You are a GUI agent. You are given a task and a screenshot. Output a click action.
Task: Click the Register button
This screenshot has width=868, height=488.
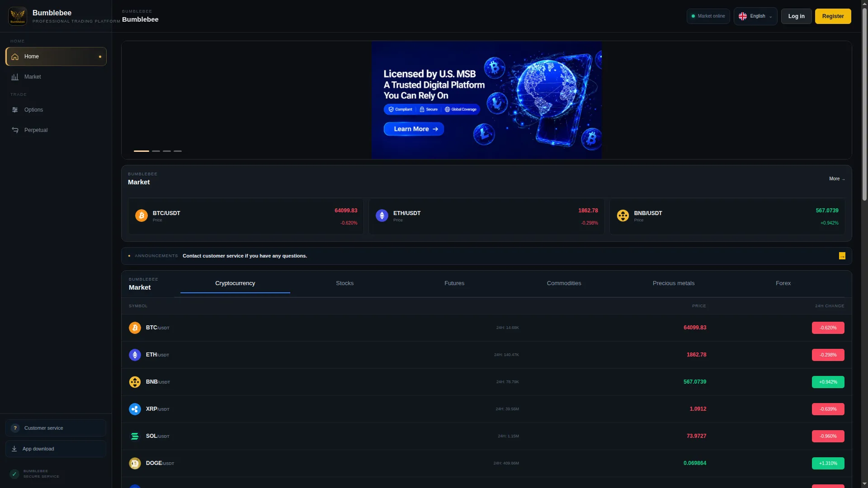[833, 16]
